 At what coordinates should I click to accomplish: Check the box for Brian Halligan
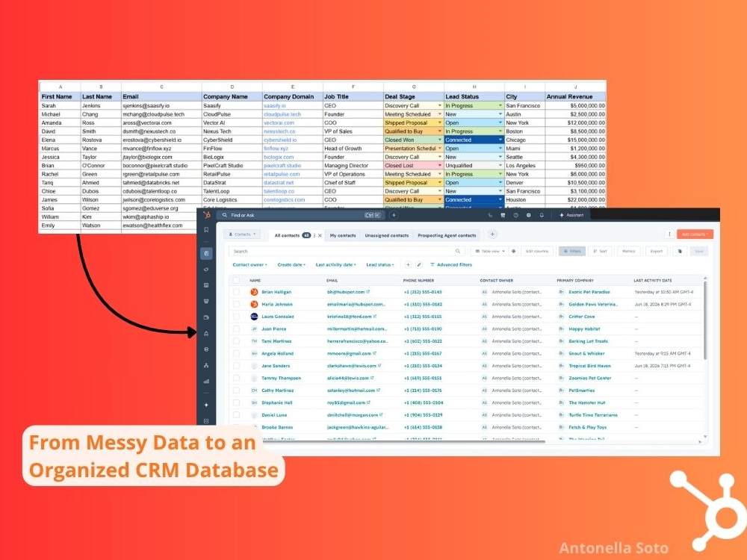click(236, 292)
